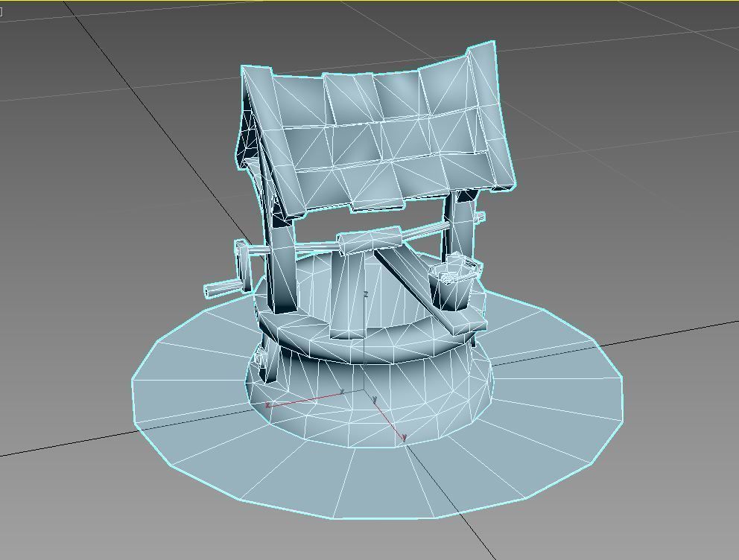
Task: Select the Z axis handle above the well
Action: 366,295
